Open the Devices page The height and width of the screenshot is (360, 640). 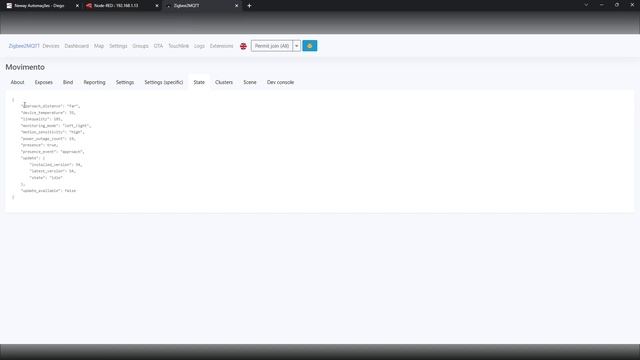point(51,46)
